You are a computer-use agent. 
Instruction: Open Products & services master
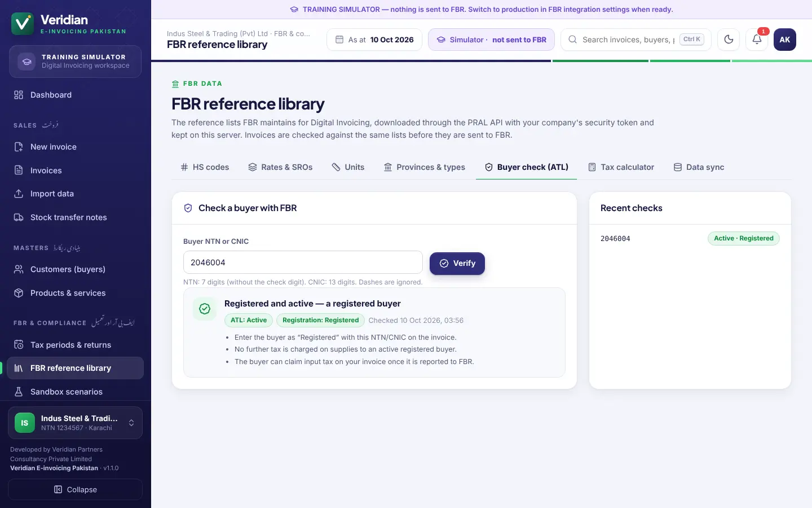pyautogui.click(x=76, y=293)
